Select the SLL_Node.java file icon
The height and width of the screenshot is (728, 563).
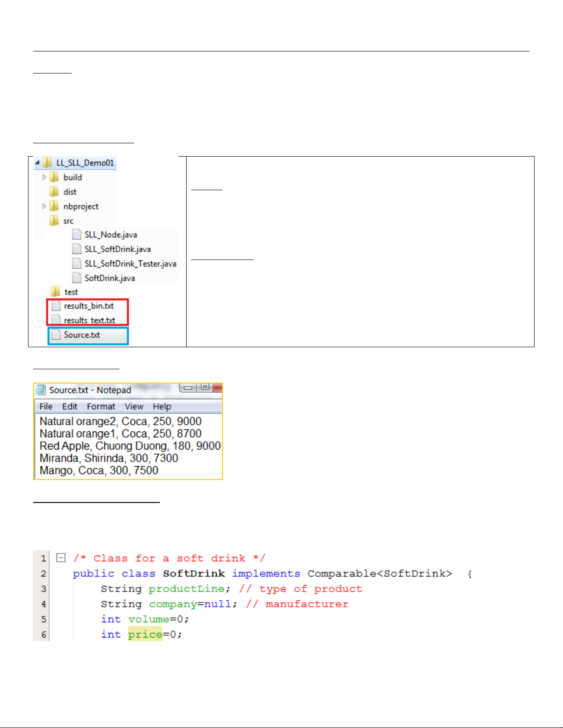pos(77,235)
